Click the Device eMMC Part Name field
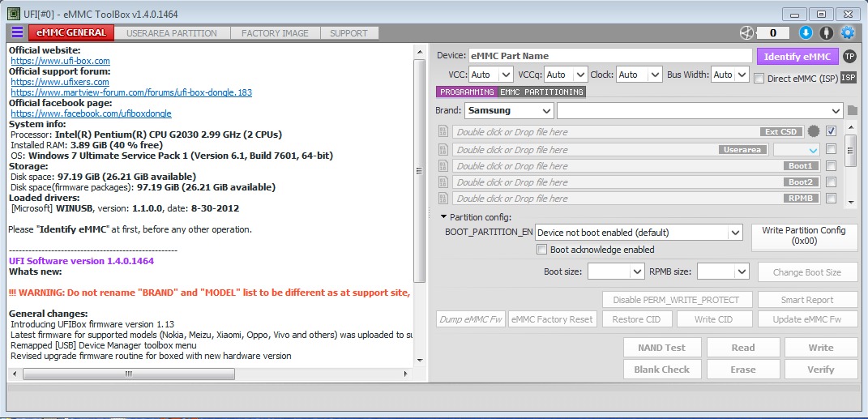Screen dimensions: 868x419 click(610, 56)
